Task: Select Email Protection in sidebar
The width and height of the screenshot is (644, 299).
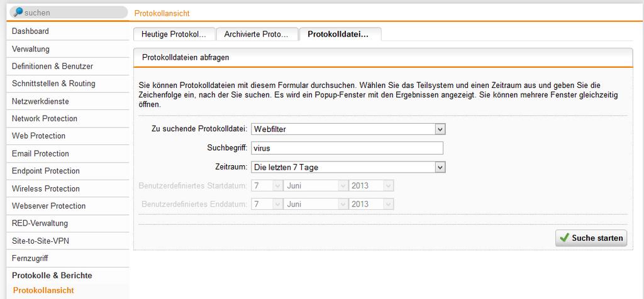Action: point(40,153)
